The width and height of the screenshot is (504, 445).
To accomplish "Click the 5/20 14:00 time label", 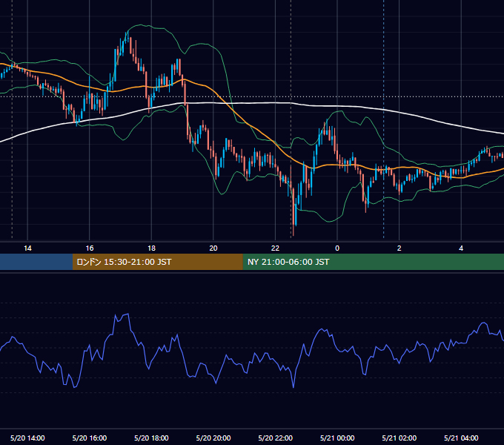I will pos(27,438).
